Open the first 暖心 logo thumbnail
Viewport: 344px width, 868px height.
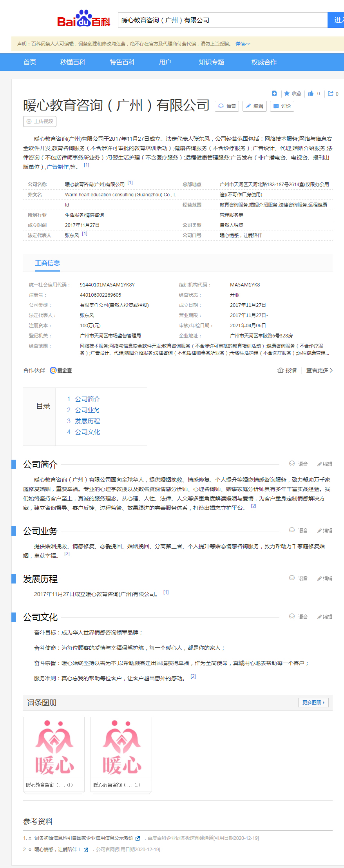tap(54, 748)
